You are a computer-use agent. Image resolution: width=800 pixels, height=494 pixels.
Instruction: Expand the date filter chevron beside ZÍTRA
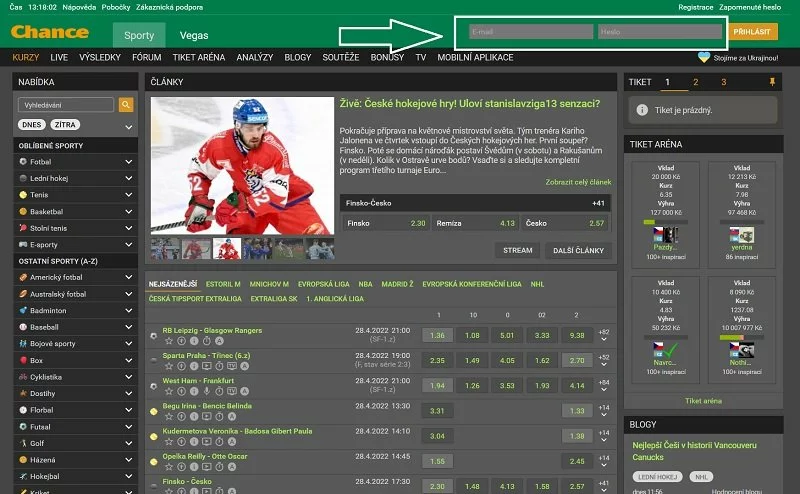click(x=129, y=127)
